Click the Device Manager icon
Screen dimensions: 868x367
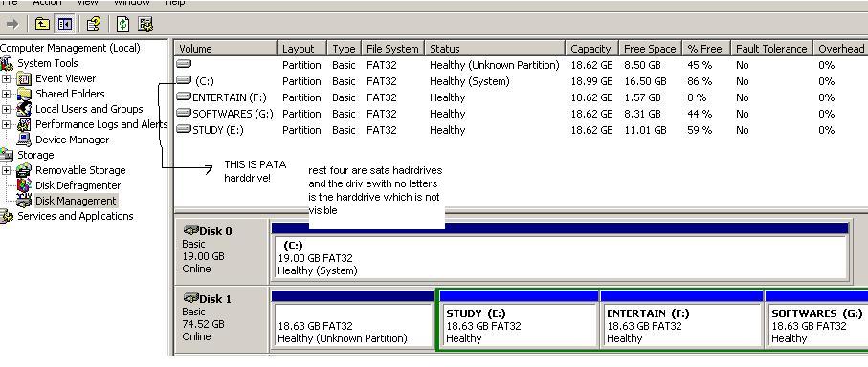(24, 140)
